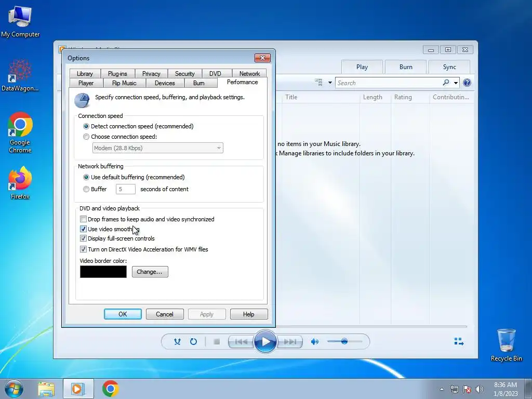
Task: Launch Firefox from desktop shortcut
Action: tap(20, 182)
